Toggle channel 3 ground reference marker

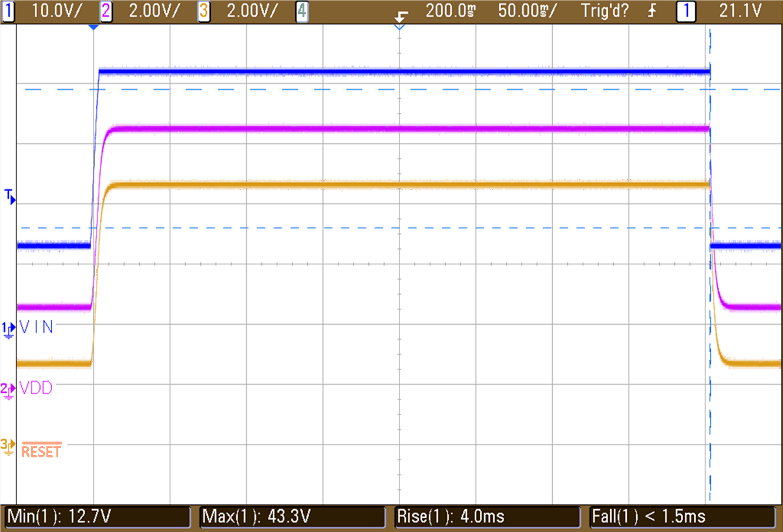coord(8,445)
